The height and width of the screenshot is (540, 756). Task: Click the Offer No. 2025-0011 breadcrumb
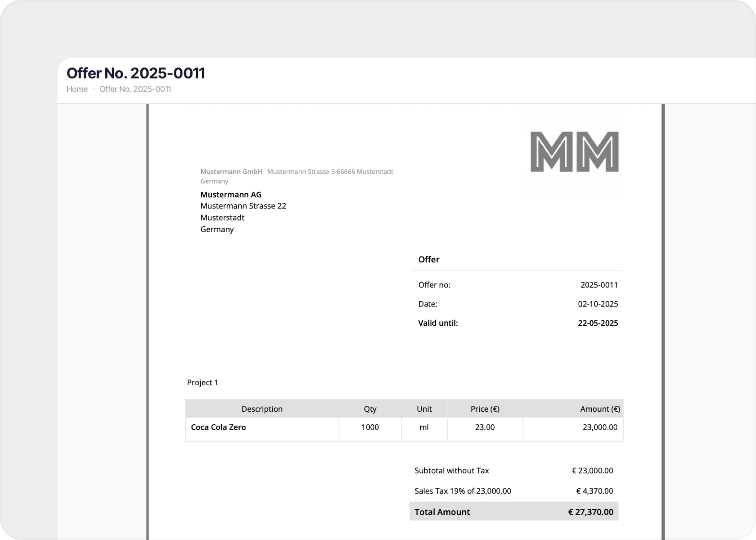[x=135, y=89]
